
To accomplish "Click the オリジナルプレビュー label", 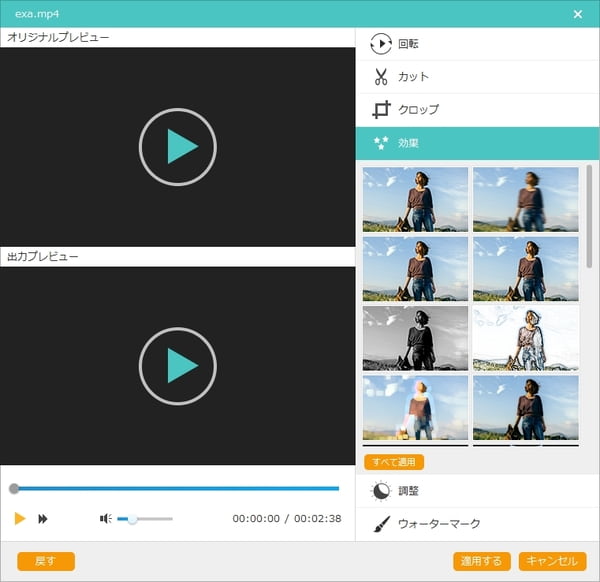I will click(58, 37).
